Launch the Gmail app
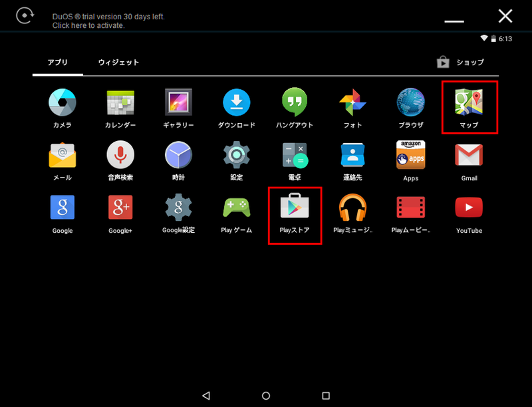The height and width of the screenshot is (407, 532). tap(469, 162)
